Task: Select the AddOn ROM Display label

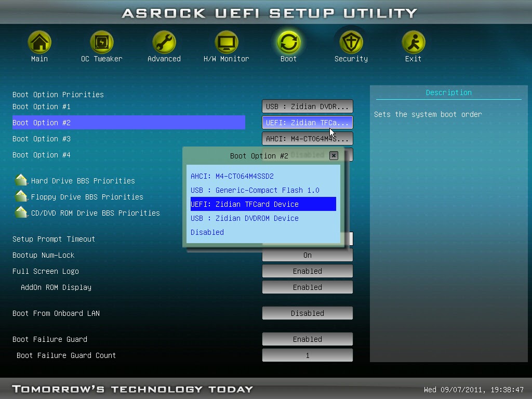Action: (56, 287)
